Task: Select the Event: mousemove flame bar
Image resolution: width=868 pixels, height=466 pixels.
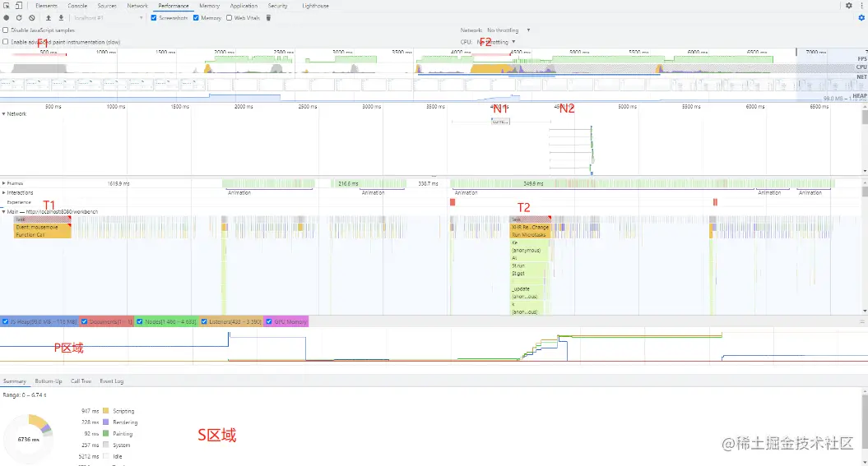Action: (43, 227)
